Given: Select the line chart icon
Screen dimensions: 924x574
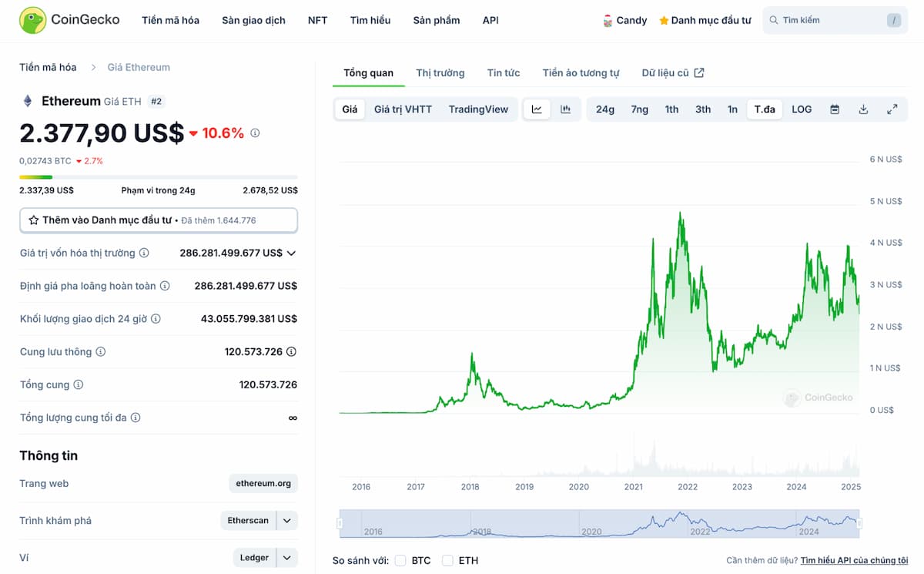Looking at the screenshot, I should point(537,109).
